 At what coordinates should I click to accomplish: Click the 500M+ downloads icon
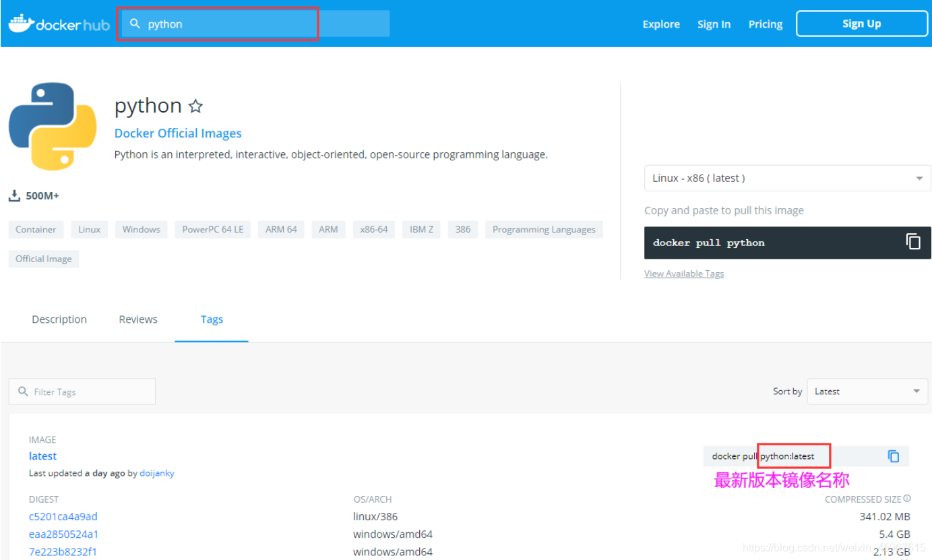click(x=14, y=195)
